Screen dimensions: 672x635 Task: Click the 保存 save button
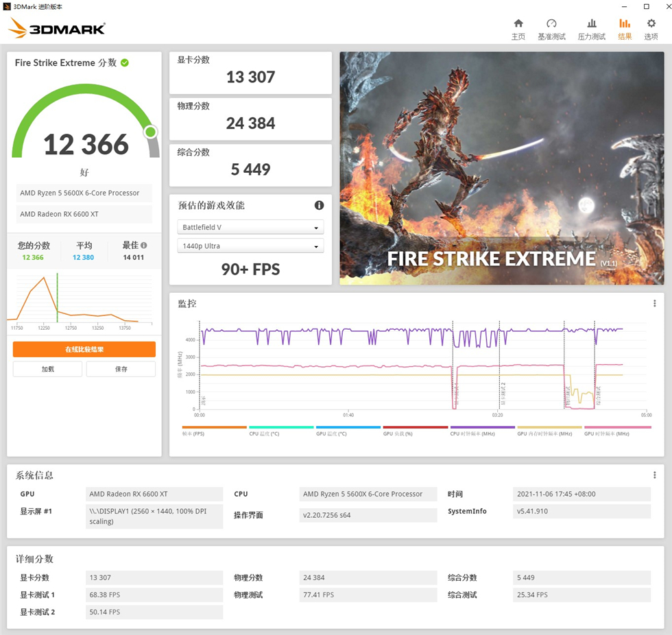point(121,369)
